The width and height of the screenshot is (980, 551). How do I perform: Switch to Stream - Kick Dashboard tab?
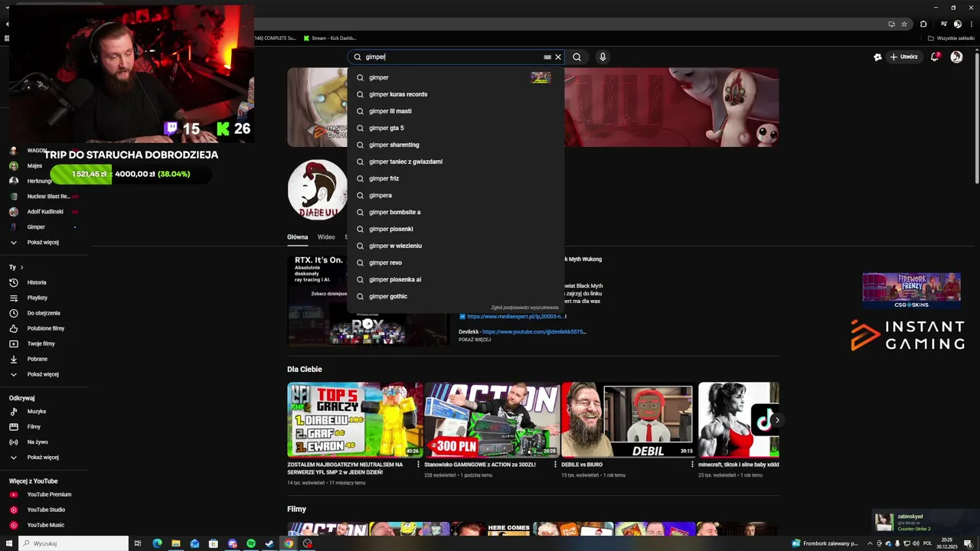329,38
